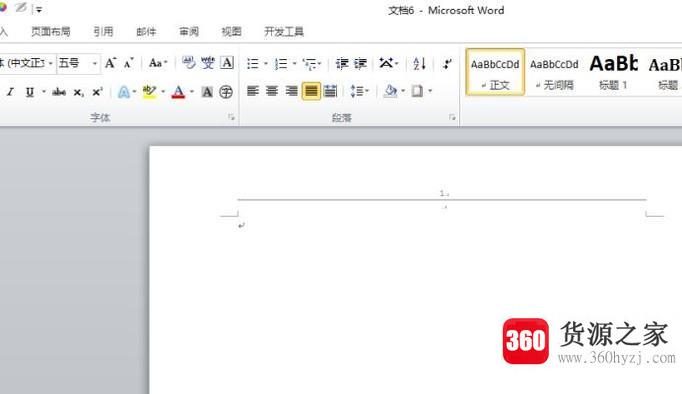
Task: Open the underline style dropdown arrow
Action: (x=43, y=92)
